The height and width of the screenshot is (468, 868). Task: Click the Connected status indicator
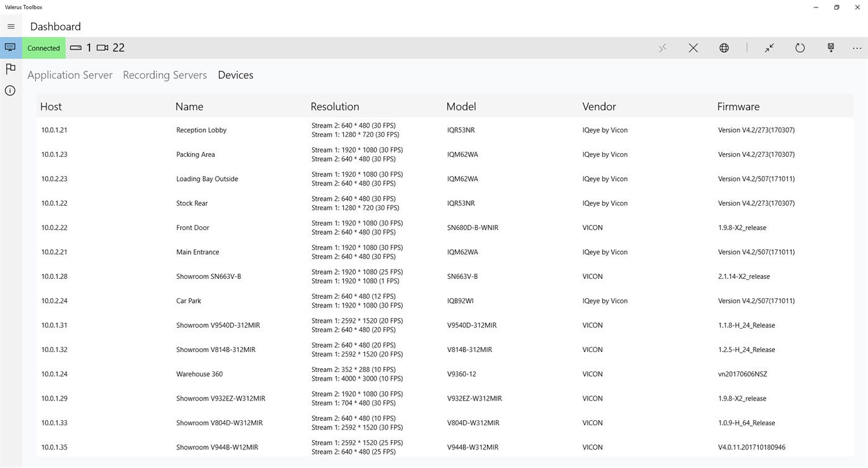pos(43,48)
